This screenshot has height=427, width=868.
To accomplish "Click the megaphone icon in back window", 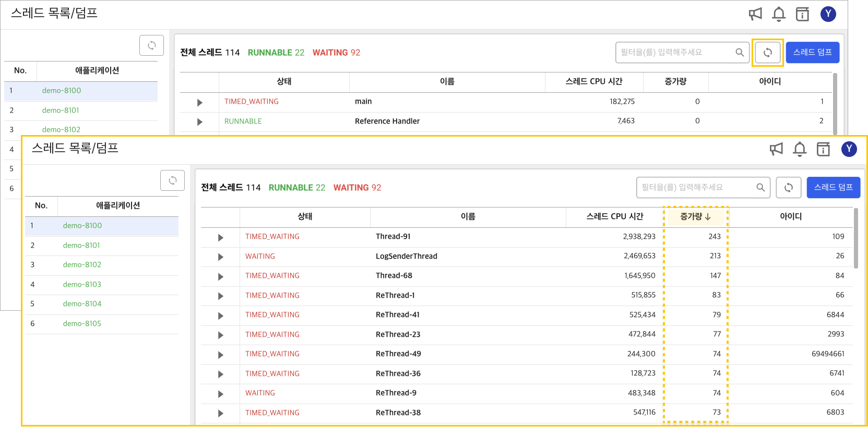I will [755, 14].
